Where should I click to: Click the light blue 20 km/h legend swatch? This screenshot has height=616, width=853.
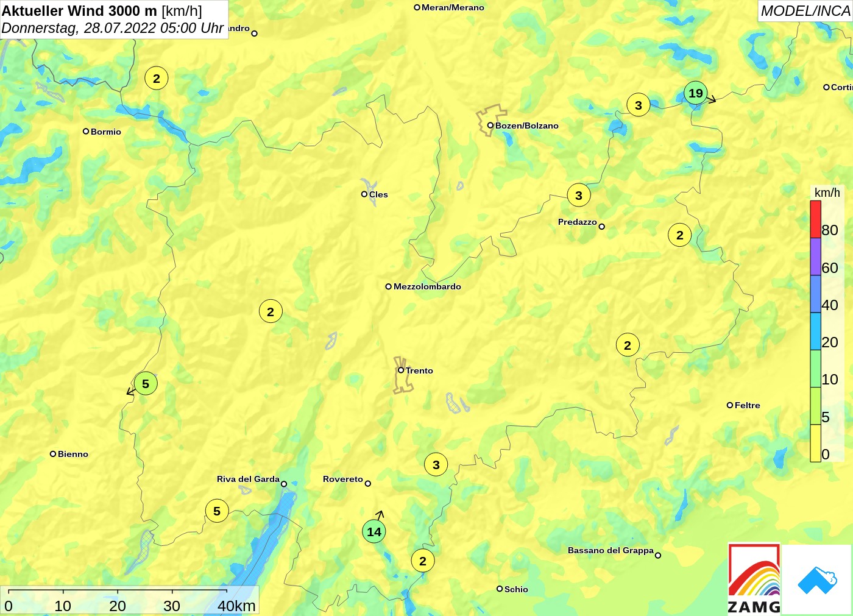coord(815,331)
